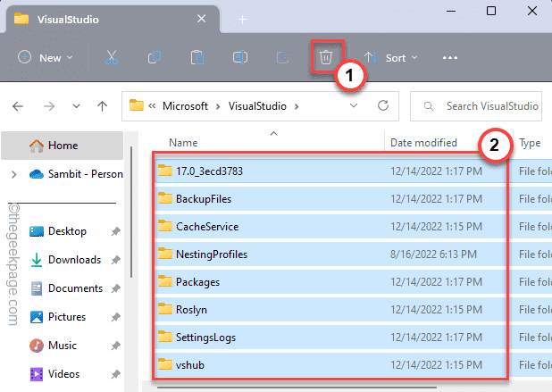
Task: Sort by the Type column header
Action: point(530,143)
